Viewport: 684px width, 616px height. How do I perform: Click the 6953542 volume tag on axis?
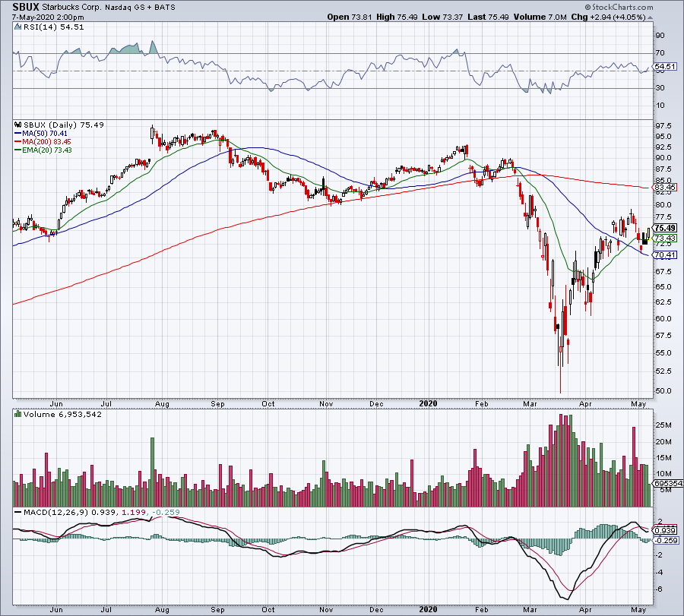[669, 484]
